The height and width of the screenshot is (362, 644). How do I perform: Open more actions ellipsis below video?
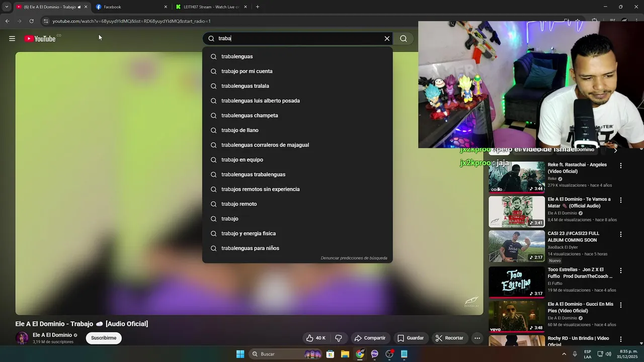(477, 338)
